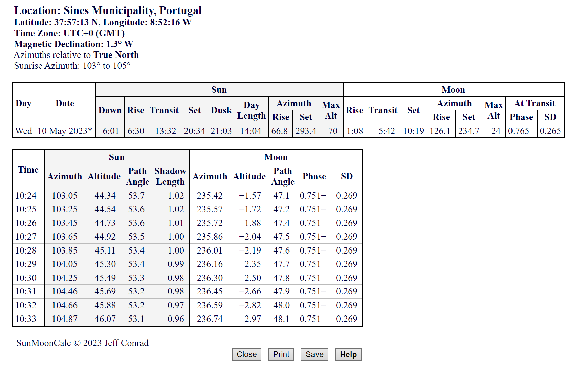Click the sunrise time 6:30
The image size is (588, 371).
point(136,131)
